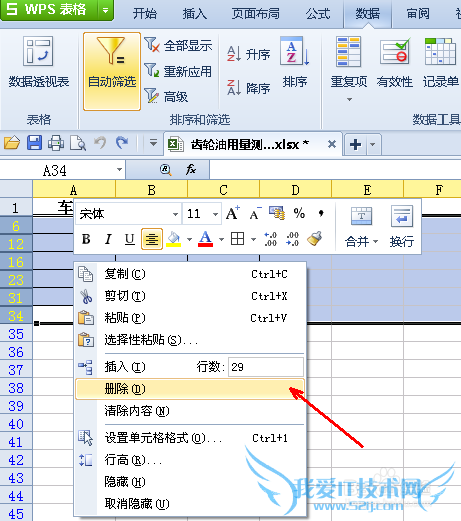Toggle center alignment in mini toolbar
This screenshot has width=461, height=521.
click(x=152, y=239)
